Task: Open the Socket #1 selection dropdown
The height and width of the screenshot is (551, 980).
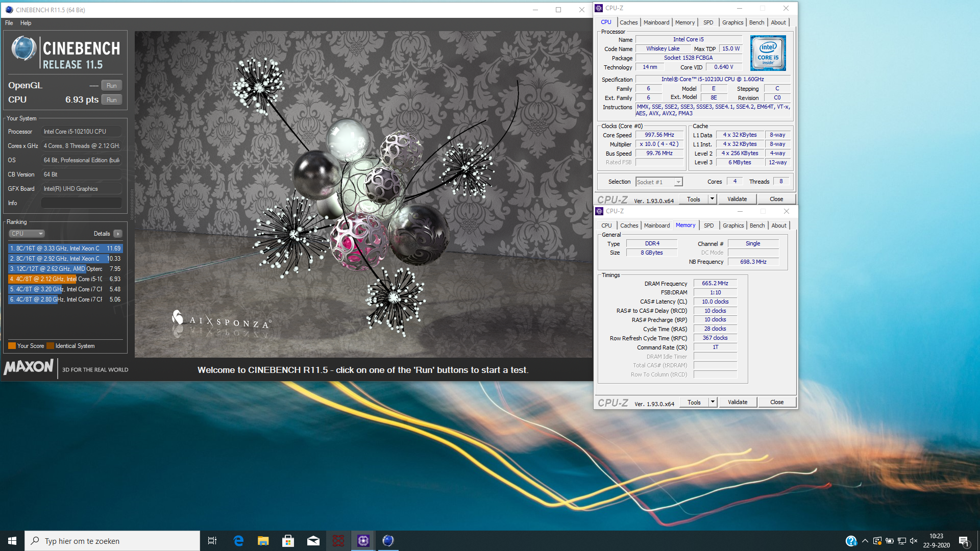Action: point(659,182)
